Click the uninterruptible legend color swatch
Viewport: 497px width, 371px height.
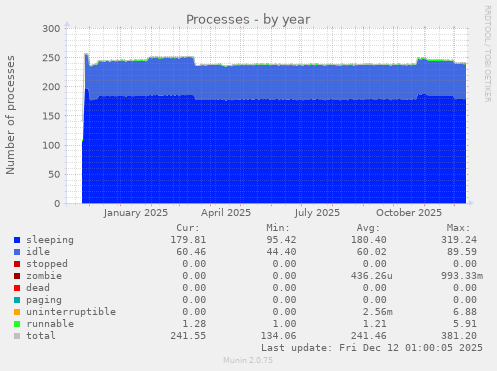click(x=17, y=312)
